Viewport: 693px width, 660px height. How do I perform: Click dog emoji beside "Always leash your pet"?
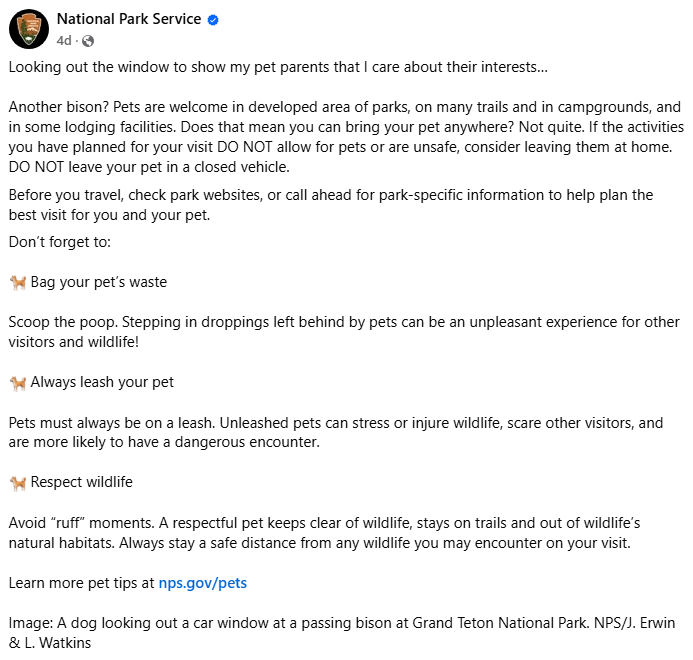pyautogui.click(x=17, y=382)
